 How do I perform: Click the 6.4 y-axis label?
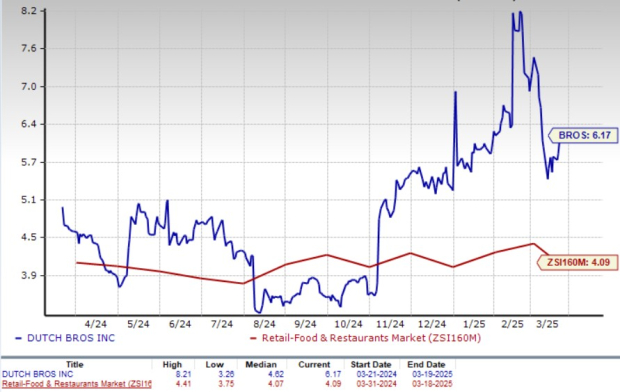(28, 124)
